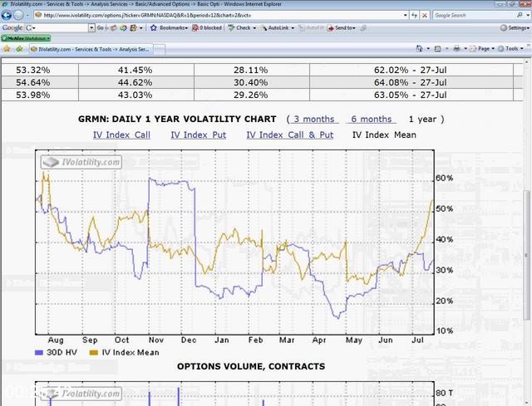
Task: Click the RSS Feeds icon in command bar
Action: (x=438, y=49)
